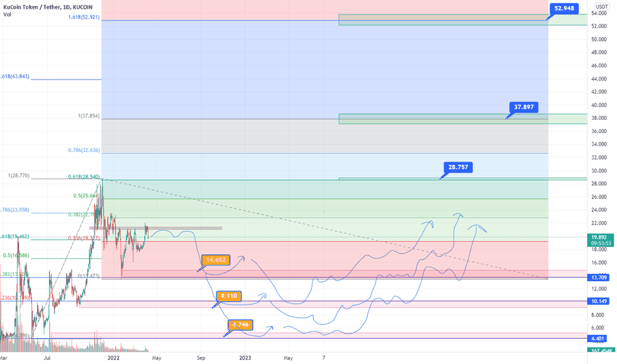
Task: Click the 54.000 price axis label
Action: pyautogui.click(x=598, y=13)
